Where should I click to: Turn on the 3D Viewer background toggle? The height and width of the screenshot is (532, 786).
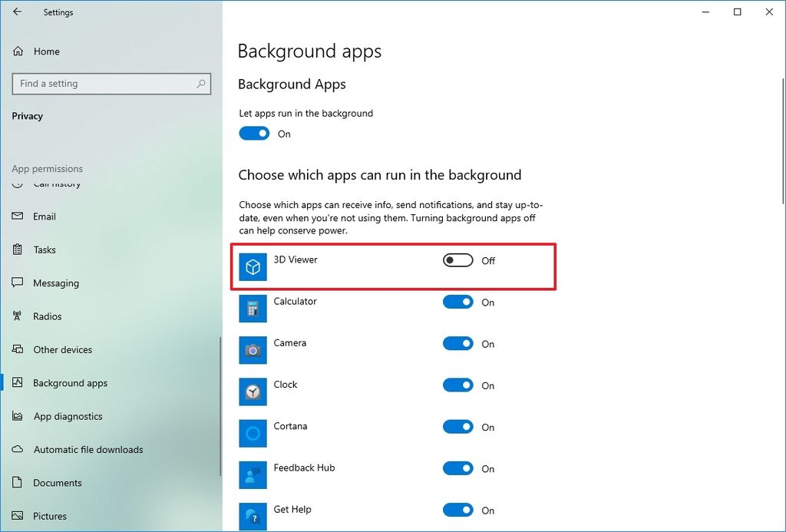(x=457, y=260)
